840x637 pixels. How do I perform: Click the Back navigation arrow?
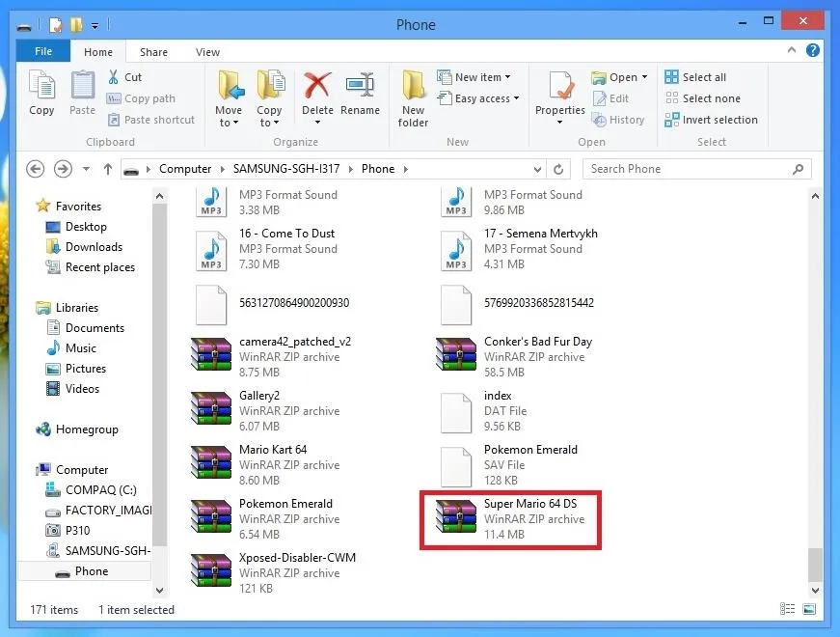(36, 169)
